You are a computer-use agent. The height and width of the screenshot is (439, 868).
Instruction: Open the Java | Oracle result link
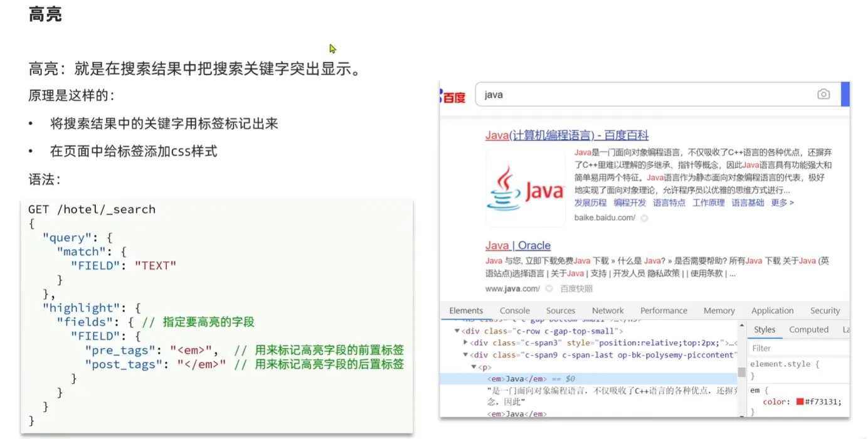[x=517, y=246]
